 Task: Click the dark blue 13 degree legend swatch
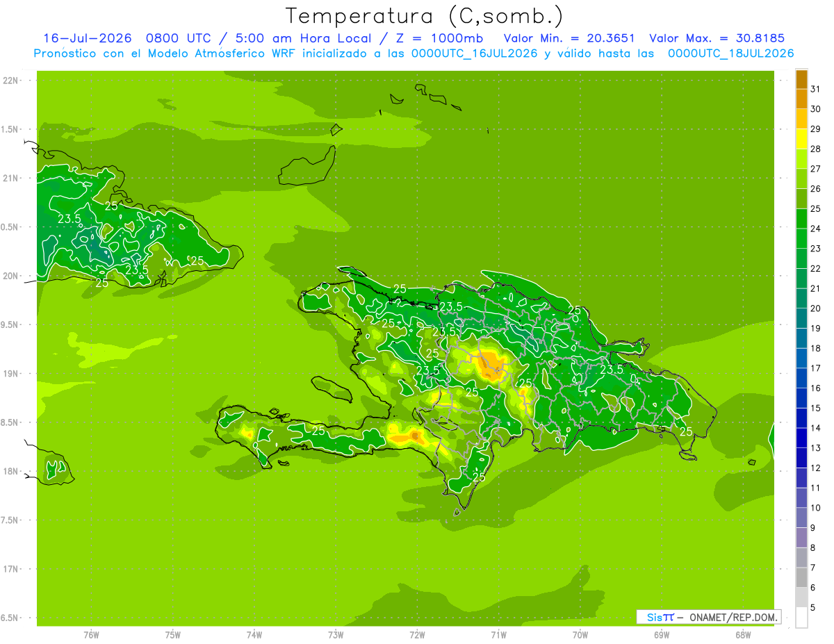[801, 438]
